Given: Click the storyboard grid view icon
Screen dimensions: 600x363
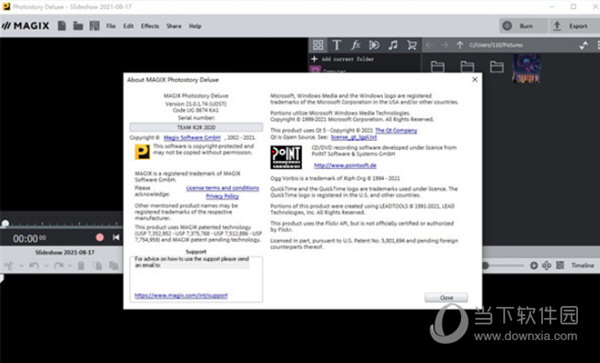Looking at the screenshot, I should click(x=560, y=265).
